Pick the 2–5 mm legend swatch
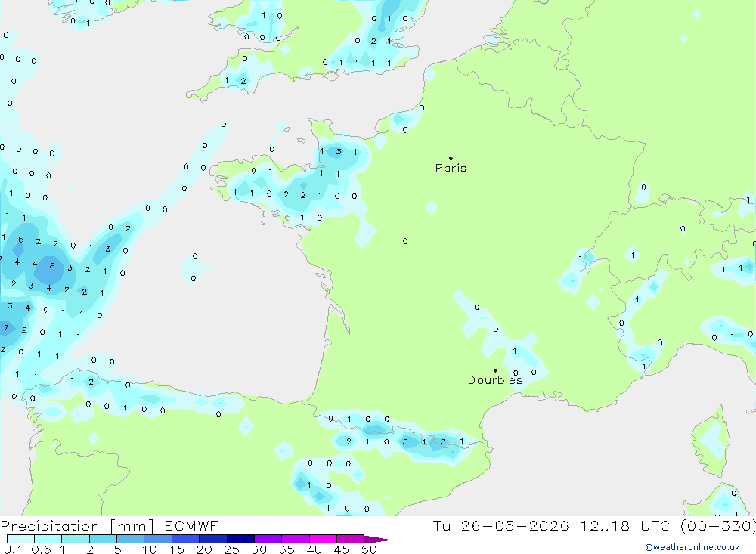Viewport: 756px width, 554px height. [103, 539]
